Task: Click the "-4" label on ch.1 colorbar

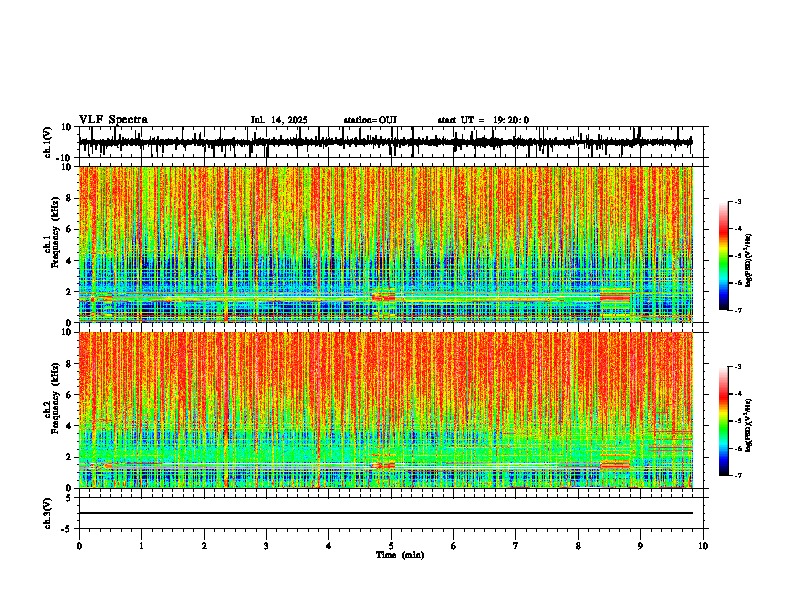Action: [x=738, y=229]
